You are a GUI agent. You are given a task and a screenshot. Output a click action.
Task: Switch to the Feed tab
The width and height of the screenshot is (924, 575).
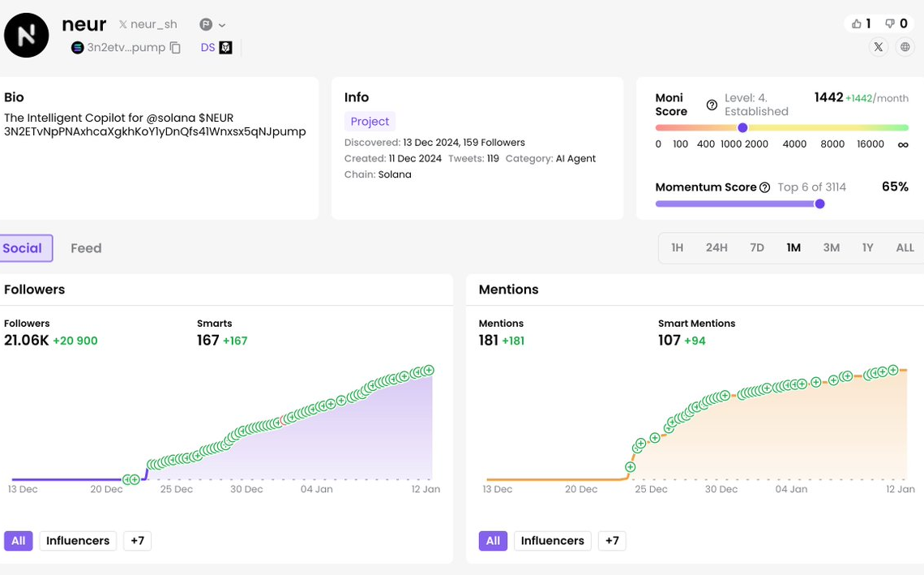(x=86, y=248)
